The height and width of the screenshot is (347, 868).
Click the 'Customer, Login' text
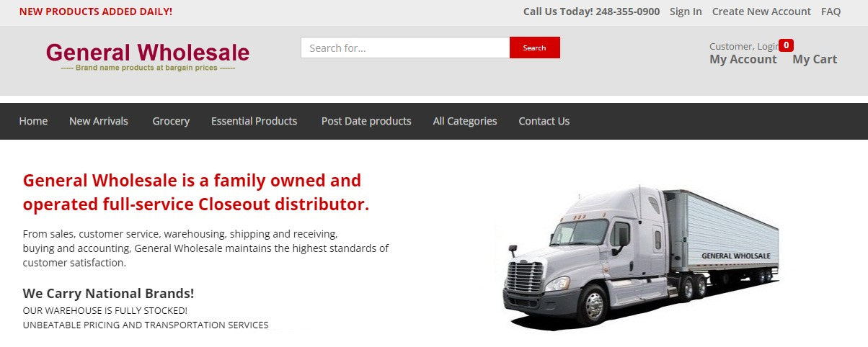(744, 46)
